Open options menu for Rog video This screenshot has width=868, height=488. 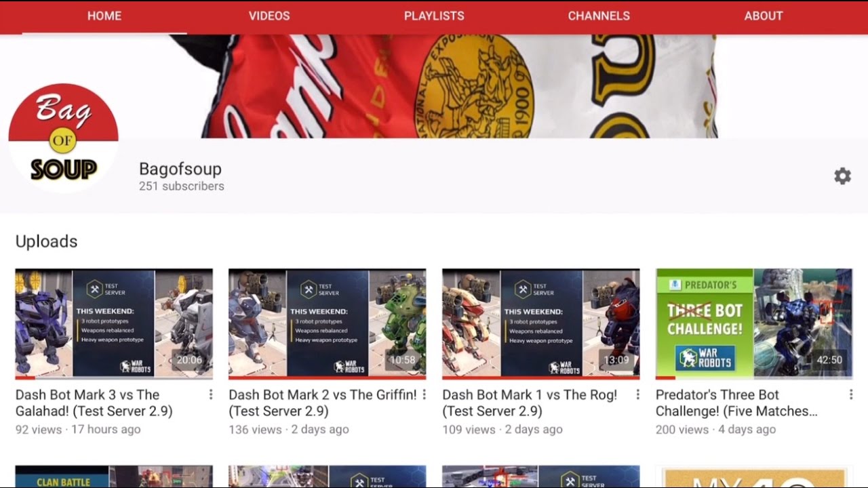tap(637, 394)
